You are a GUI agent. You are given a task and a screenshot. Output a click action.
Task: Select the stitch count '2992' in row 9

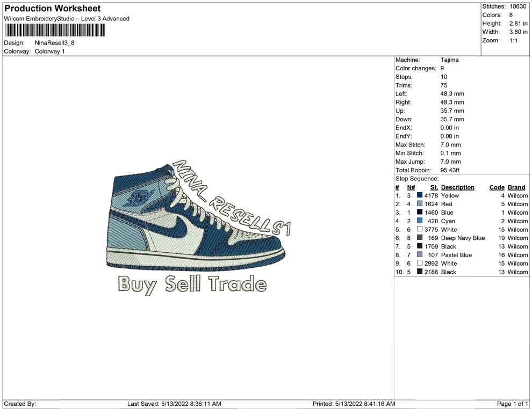click(x=431, y=264)
